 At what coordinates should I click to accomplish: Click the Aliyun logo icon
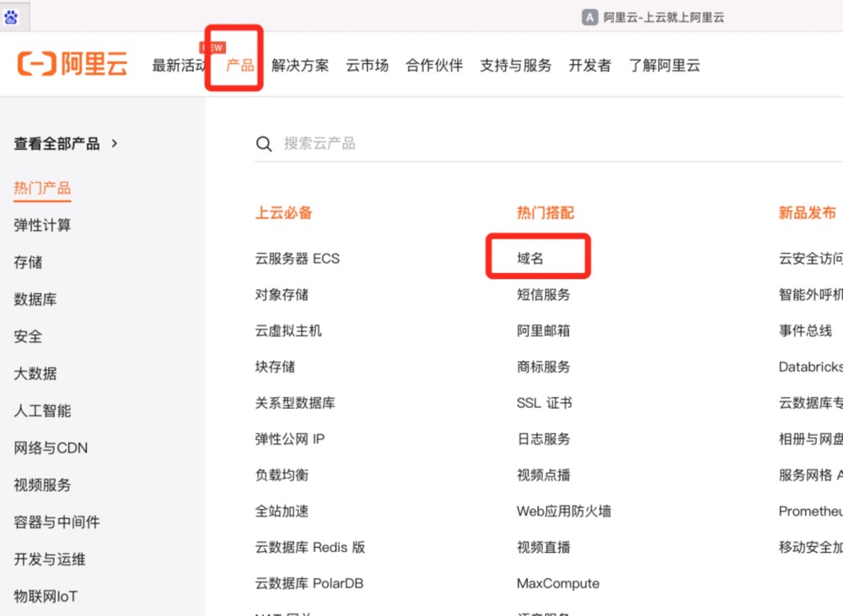(37, 65)
